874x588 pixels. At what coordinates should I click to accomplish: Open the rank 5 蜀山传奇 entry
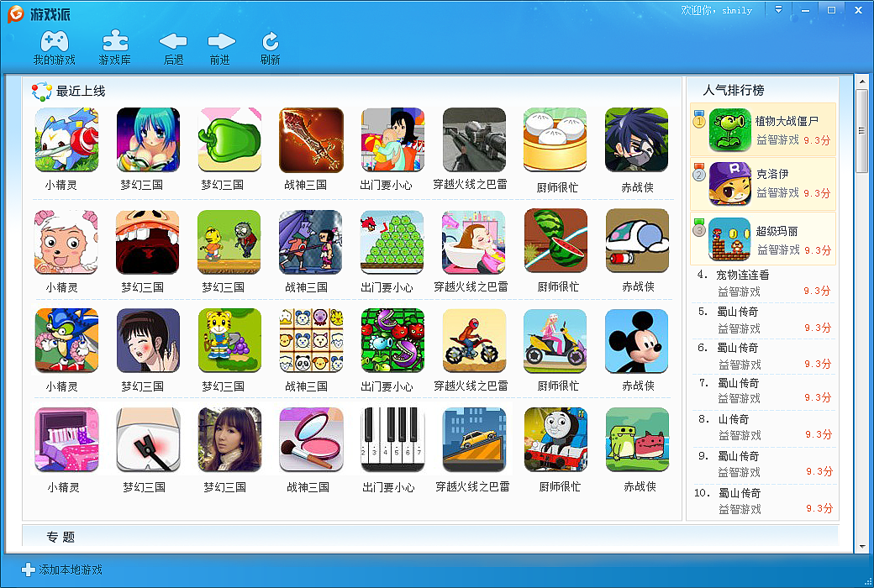click(x=763, y=320)
